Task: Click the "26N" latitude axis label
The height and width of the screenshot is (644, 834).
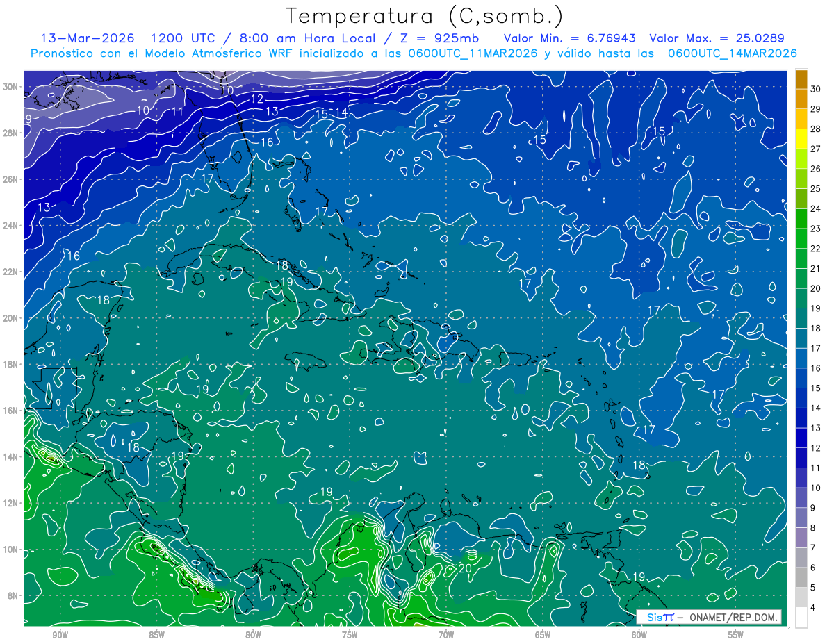Action: pos(12,179)
